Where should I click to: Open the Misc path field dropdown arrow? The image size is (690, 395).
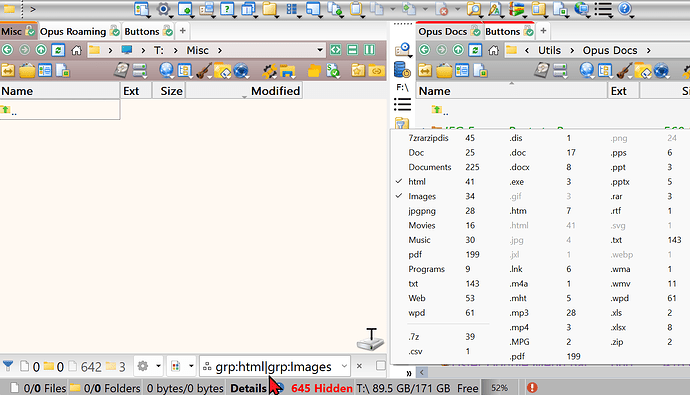320,50
